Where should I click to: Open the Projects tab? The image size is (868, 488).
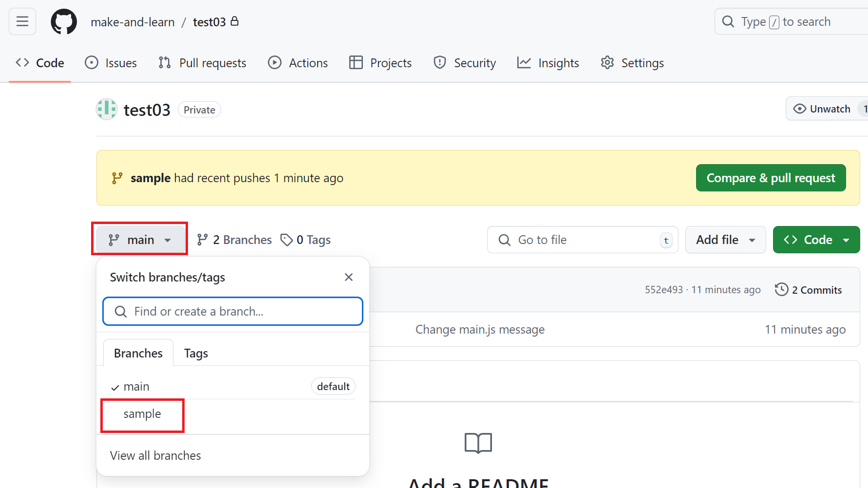click(x=380, y=63)
